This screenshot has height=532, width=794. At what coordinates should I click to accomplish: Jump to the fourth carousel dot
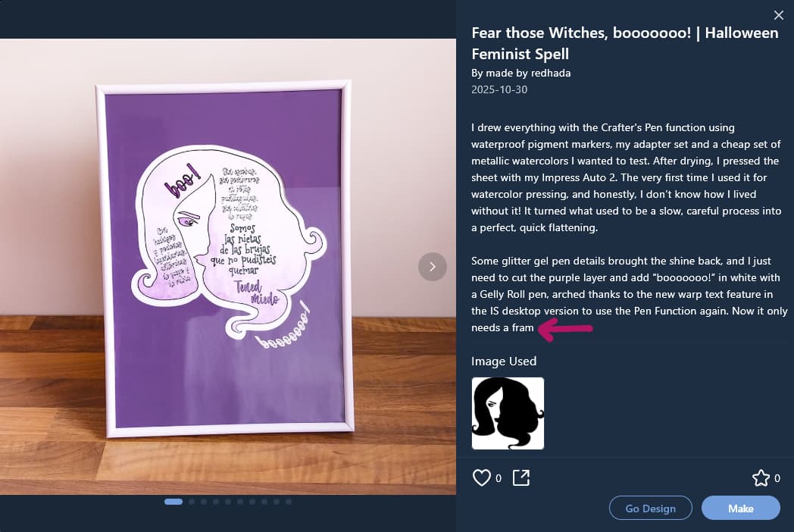coord(216,502)
